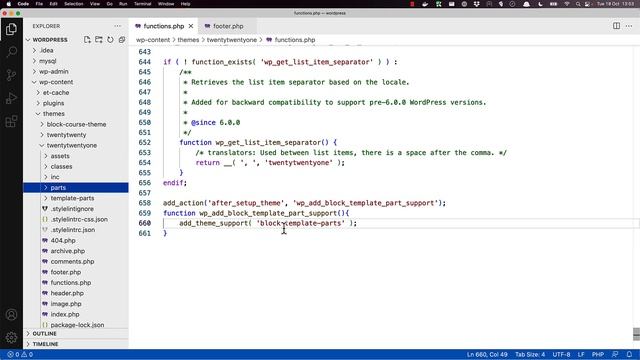Open Wi-Fi status in menu bar
Screen dimensions: 640x360
click(567, 4)
